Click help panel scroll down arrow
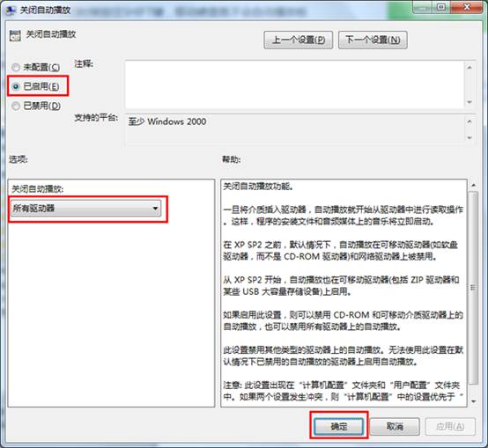The image size is (488, 448). [473, 401]
